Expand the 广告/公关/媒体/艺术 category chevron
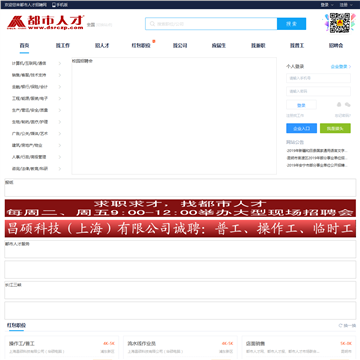This screenshot has height=360, width=360. (x=60, y=134)
